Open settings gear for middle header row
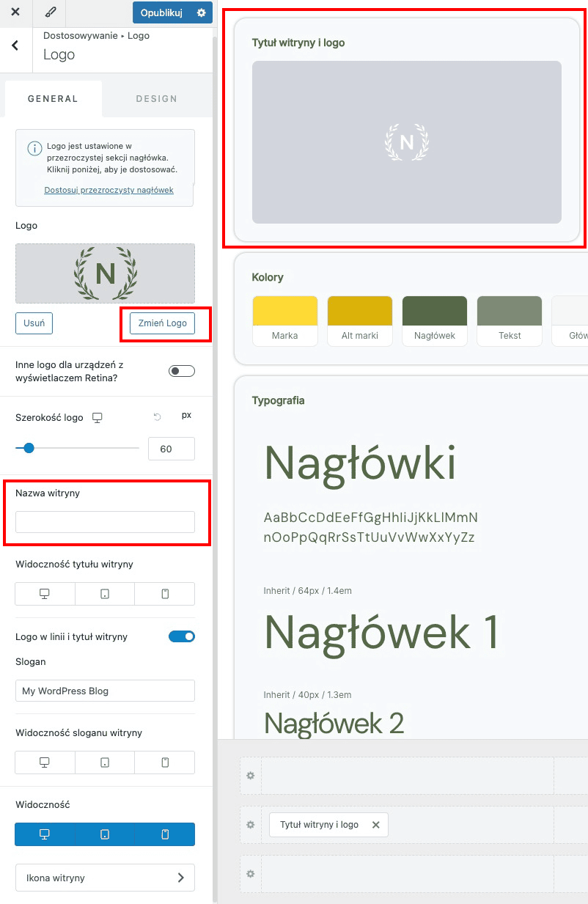The image size is (588, 904). point(250,825)
